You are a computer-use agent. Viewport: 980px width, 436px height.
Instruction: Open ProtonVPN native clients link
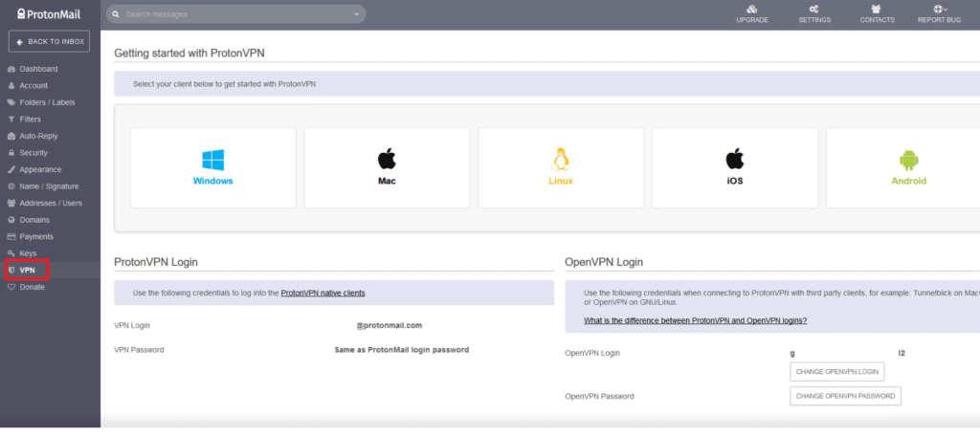[x=323, y=293]
